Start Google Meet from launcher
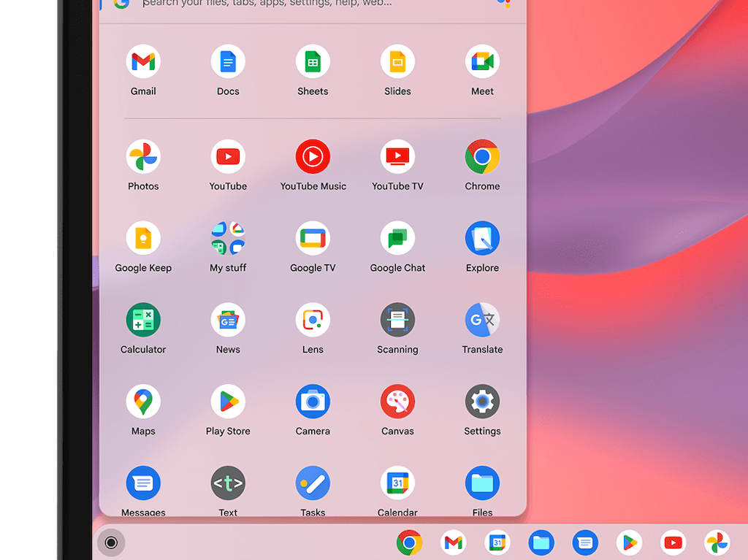 [482, 61]
